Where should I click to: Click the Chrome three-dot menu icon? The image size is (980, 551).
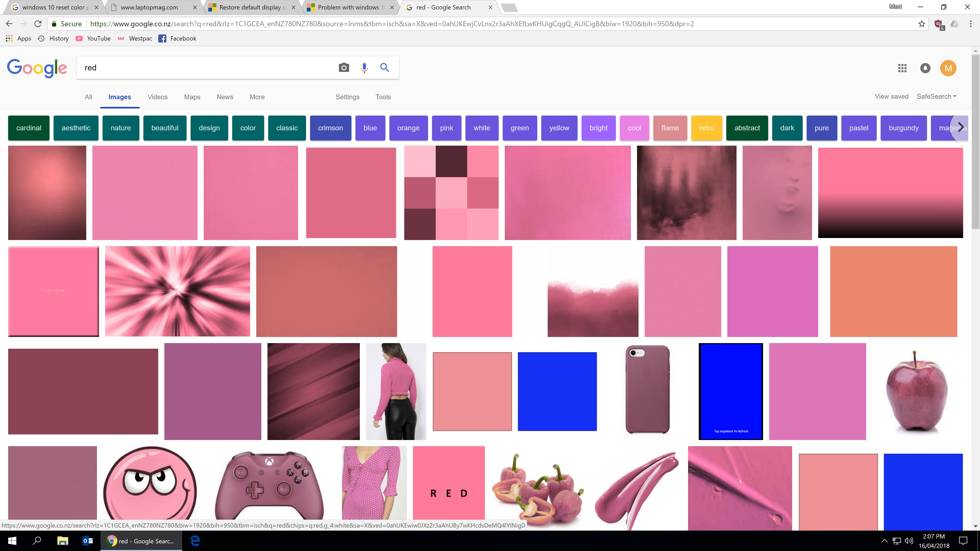pyautogui.click(x=971, y=24)
